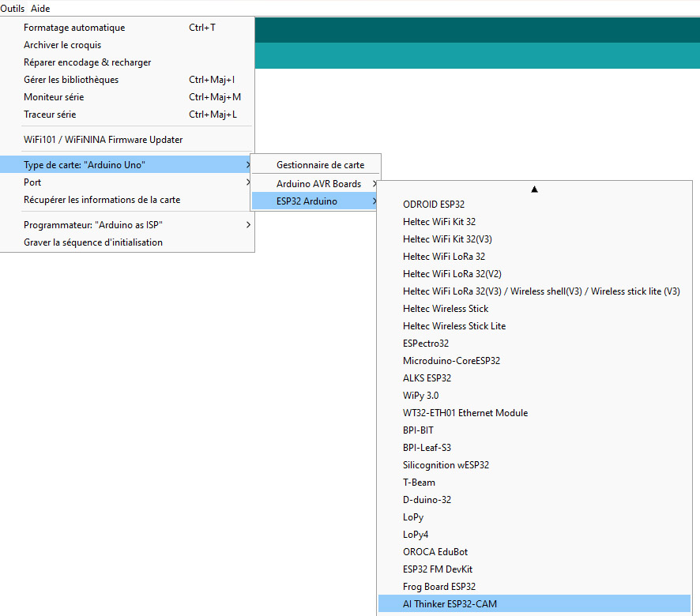Select Heltec WiFi Kit 32(V3)
700x616 pixels.
pos(534,239)
